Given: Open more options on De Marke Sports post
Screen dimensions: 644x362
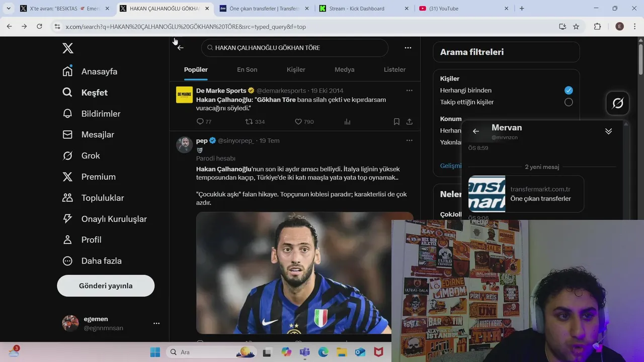Looking at the screenshot, I should point(409,90).
